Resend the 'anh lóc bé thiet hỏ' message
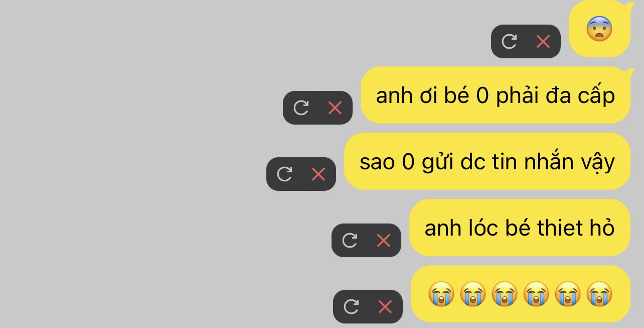The image size is (644, 328). pos(350,240)
